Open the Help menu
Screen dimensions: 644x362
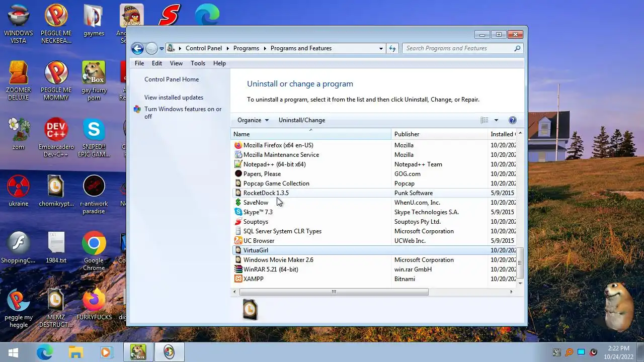click(219, 63)
